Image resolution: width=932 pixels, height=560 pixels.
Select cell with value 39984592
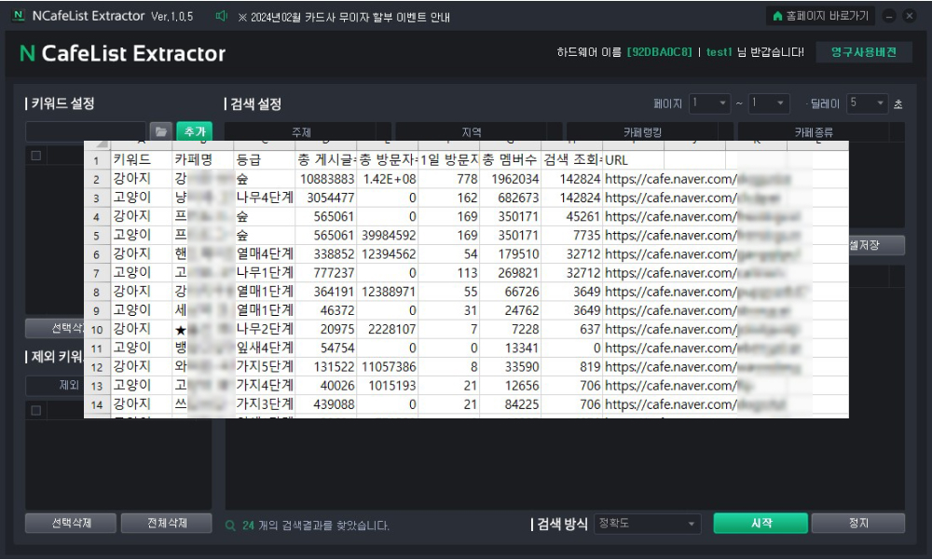click(x=388, y=235)
